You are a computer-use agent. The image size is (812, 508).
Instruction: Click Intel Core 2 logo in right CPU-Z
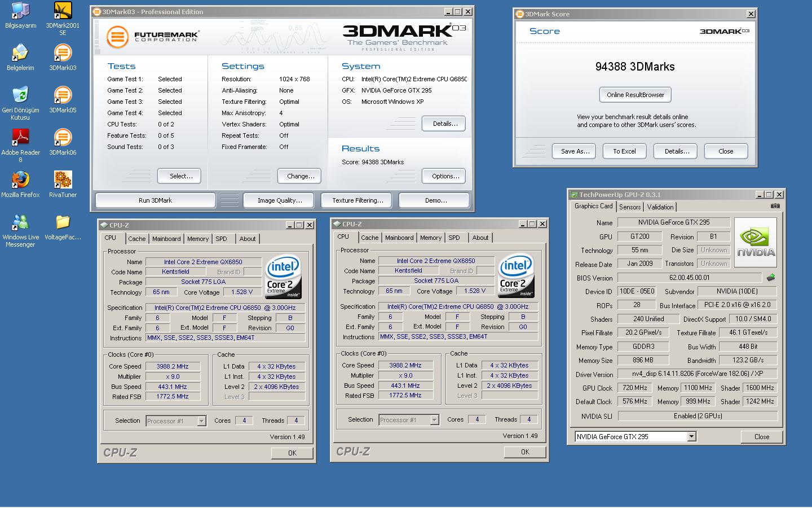click(x=516, y=275)
